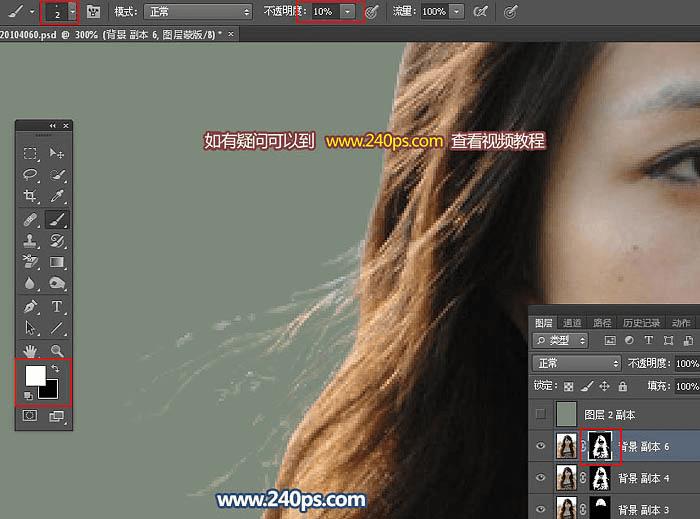Select the Clone Stamp tool

tap(30, 241)
